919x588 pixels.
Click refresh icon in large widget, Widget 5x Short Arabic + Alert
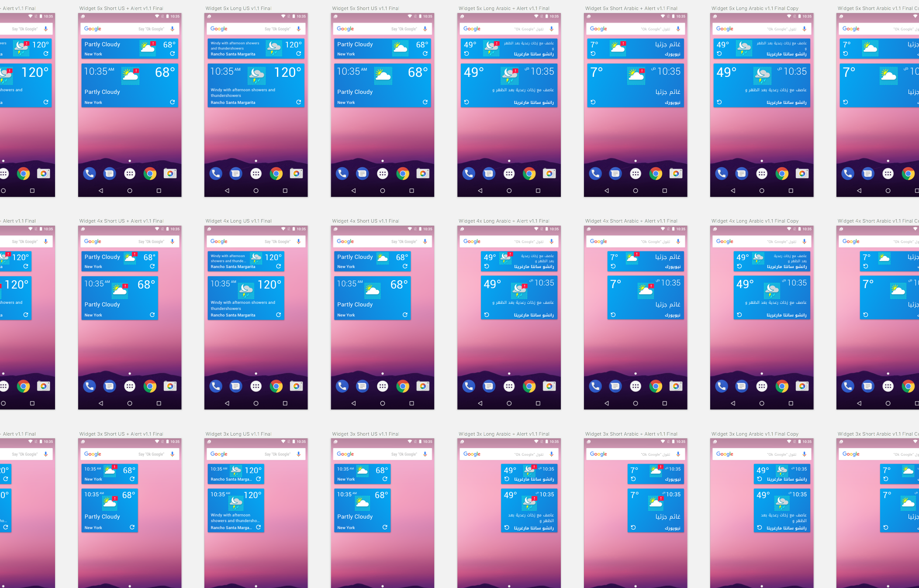(593, 102)
